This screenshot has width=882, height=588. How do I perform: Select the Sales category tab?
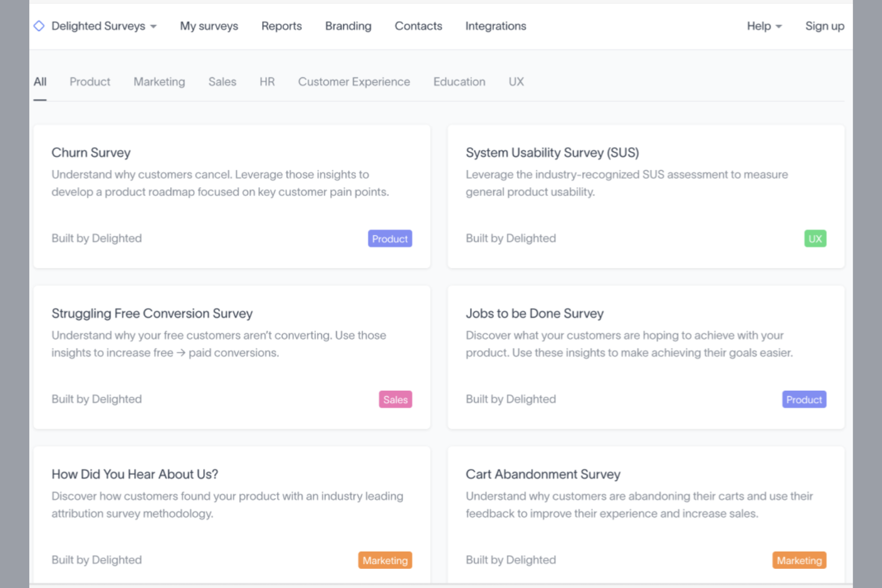click(222, 82)
